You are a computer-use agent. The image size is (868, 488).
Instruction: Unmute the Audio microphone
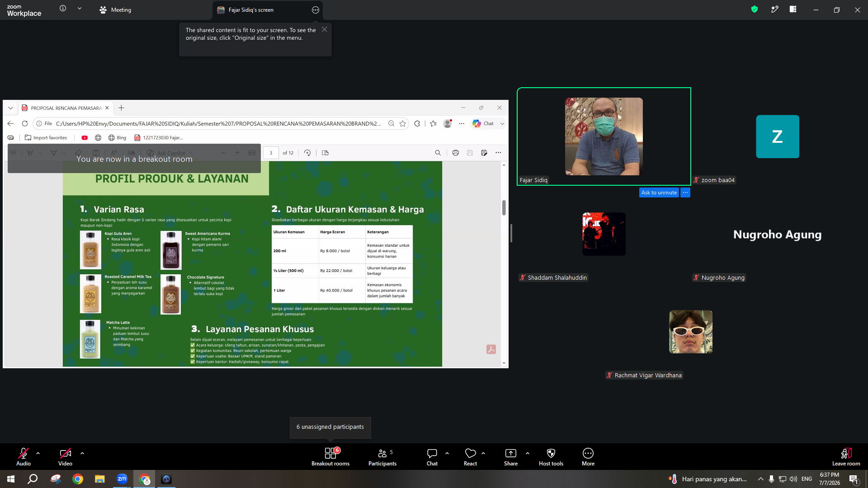[x=24, y=457]
